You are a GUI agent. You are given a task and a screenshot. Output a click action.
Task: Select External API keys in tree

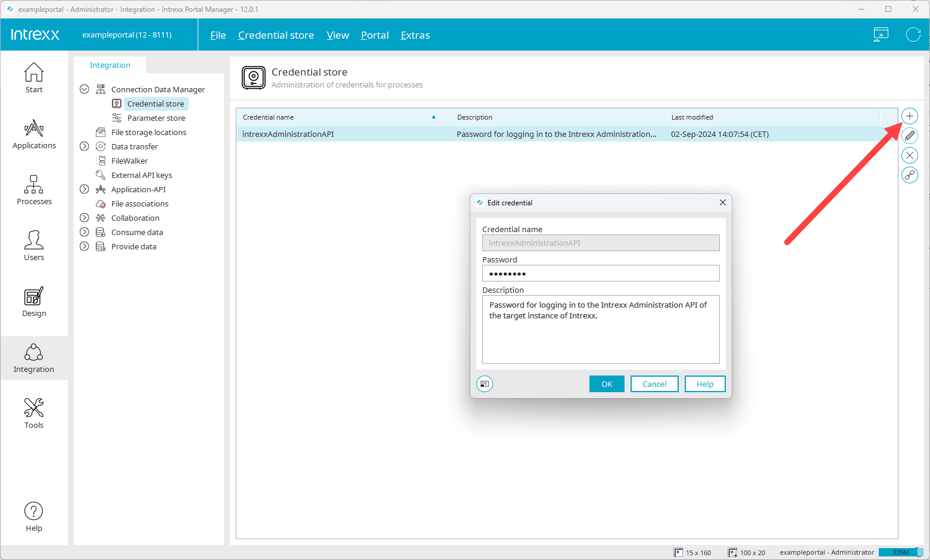coord(142,175)
